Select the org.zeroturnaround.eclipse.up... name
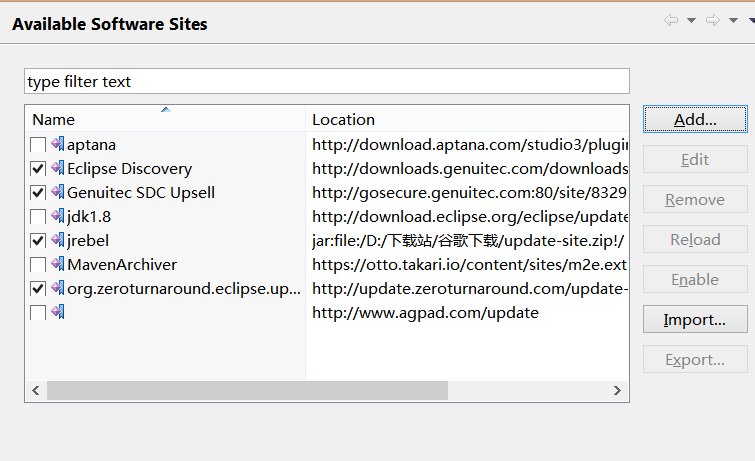Screen dimensions: 755x461 [184, 289]
